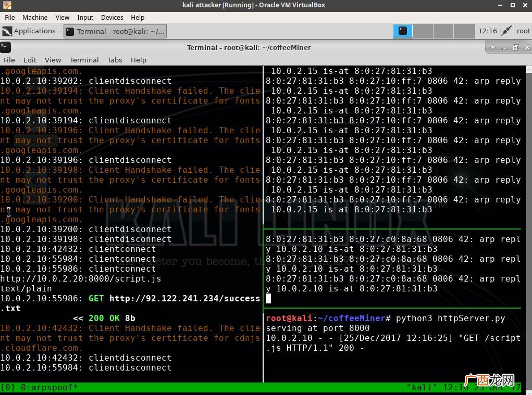Open VirtualBox Machine menu
Image resolution: width=532 pixels, height=395 pixels.
pyautogui.click(x=35, y=17)
